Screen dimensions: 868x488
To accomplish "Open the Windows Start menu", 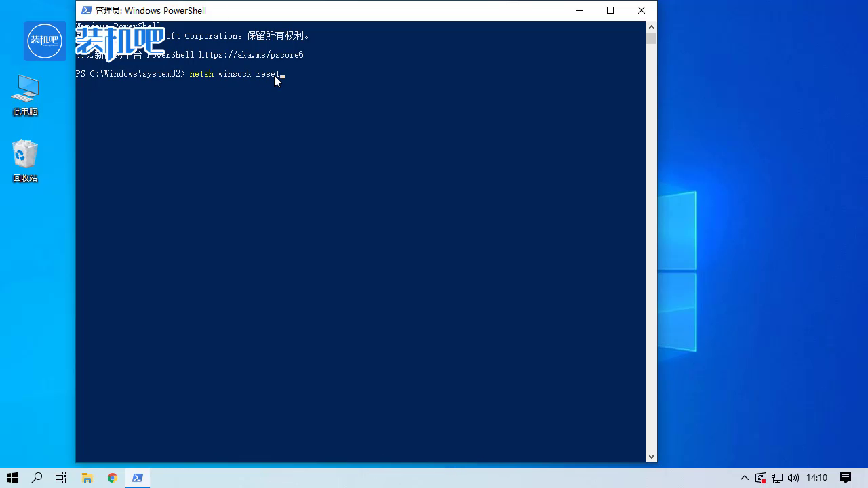I will tap(12, 478).
